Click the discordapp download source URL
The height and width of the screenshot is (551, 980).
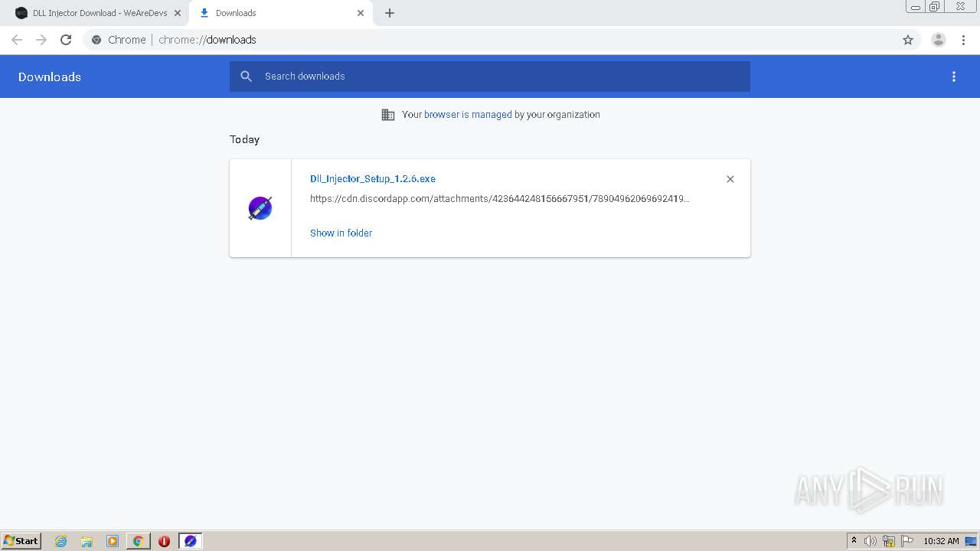tap(500, 199)
